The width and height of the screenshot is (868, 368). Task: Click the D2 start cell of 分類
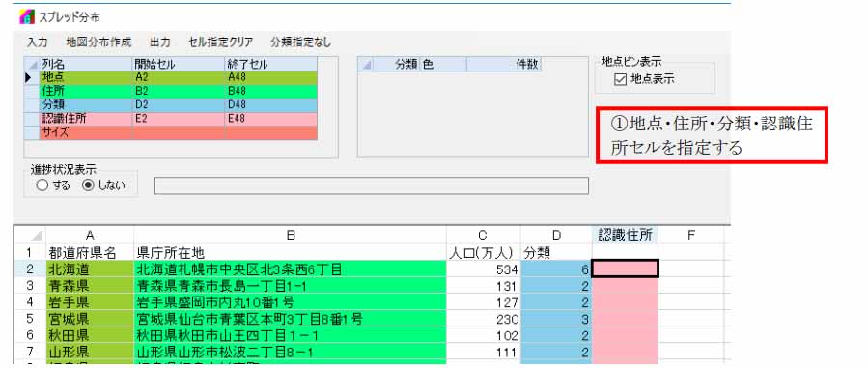[179, 104]
